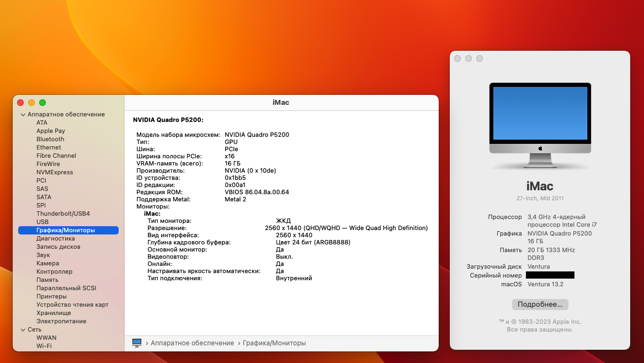This screenshot has width=644, height=363.
Task: Collapse the Аппаратное обеспечение section
Action: pyautogui.click(x=23, y=115)
